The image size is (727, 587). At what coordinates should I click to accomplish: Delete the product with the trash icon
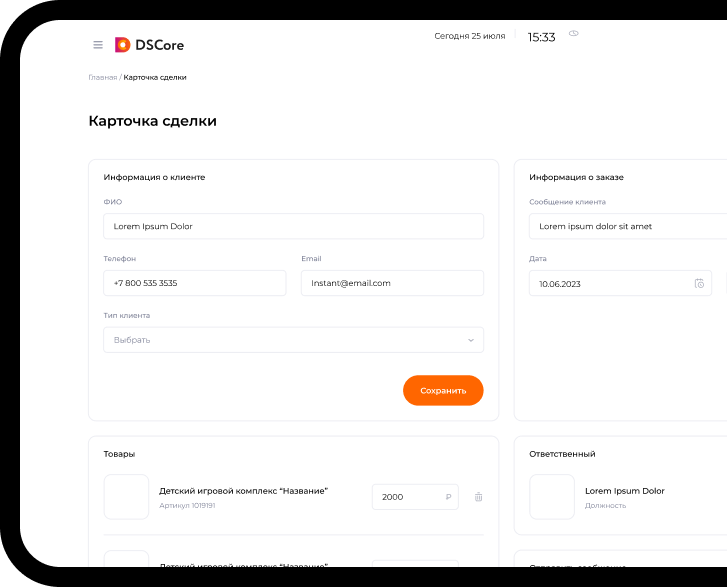pyautogui.click(x=478, y=497)
